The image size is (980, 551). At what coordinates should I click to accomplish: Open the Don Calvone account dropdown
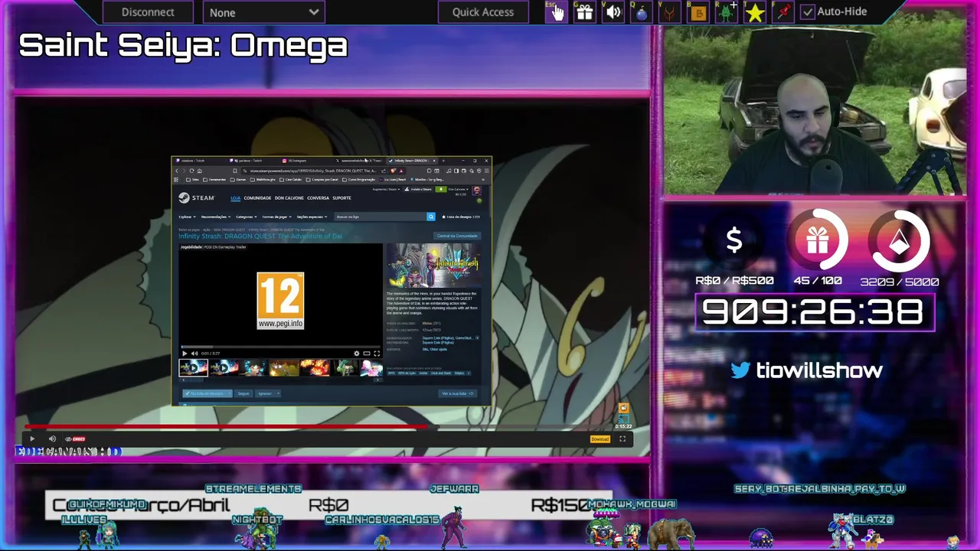coord(458,189)
